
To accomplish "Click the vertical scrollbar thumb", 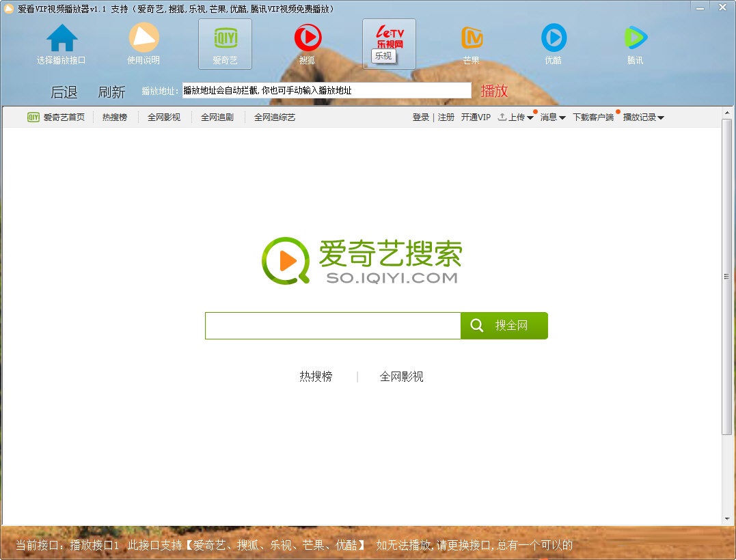I will [x=727, y=277].
